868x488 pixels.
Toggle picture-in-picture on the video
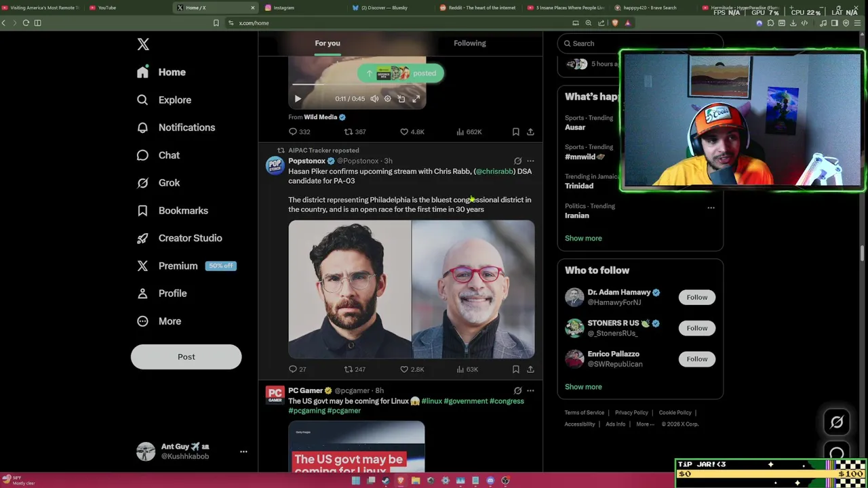(x=401, y=99)
